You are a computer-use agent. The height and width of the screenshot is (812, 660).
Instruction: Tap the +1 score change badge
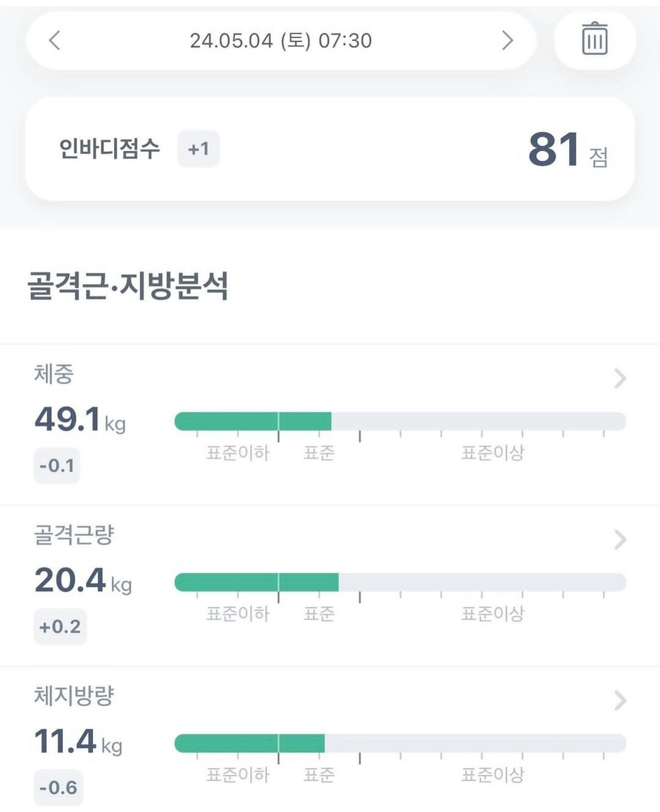[198, 149]
